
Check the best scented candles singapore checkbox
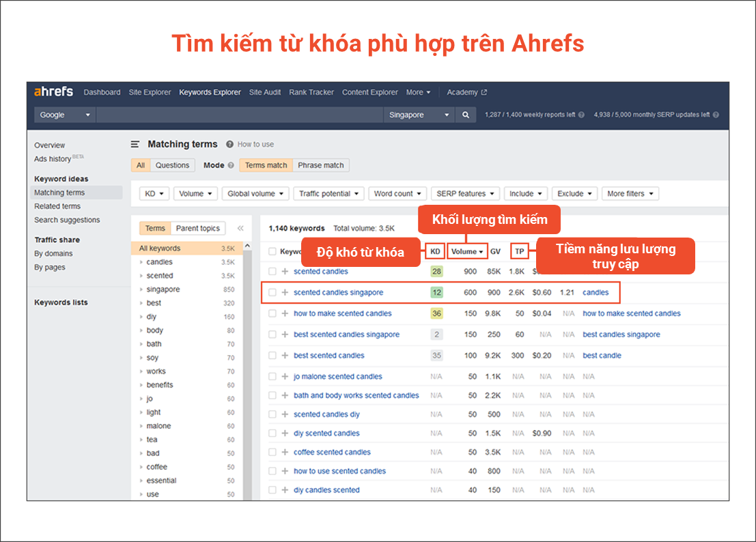[x=272, y=334]
